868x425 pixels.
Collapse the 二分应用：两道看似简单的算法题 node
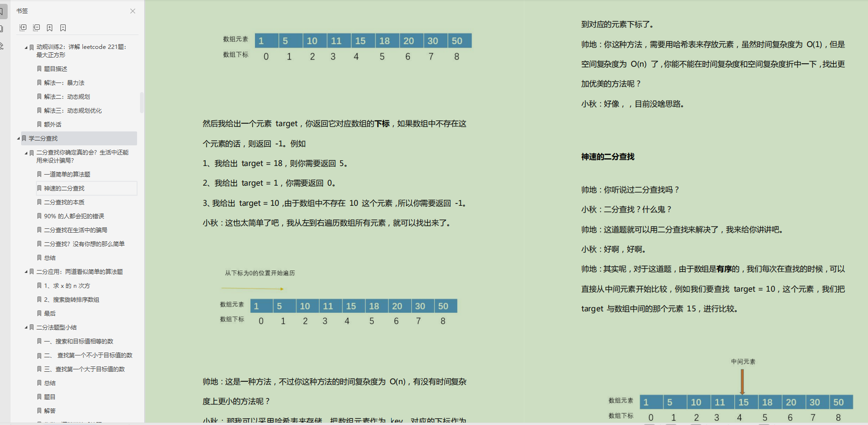click(26, 272)
